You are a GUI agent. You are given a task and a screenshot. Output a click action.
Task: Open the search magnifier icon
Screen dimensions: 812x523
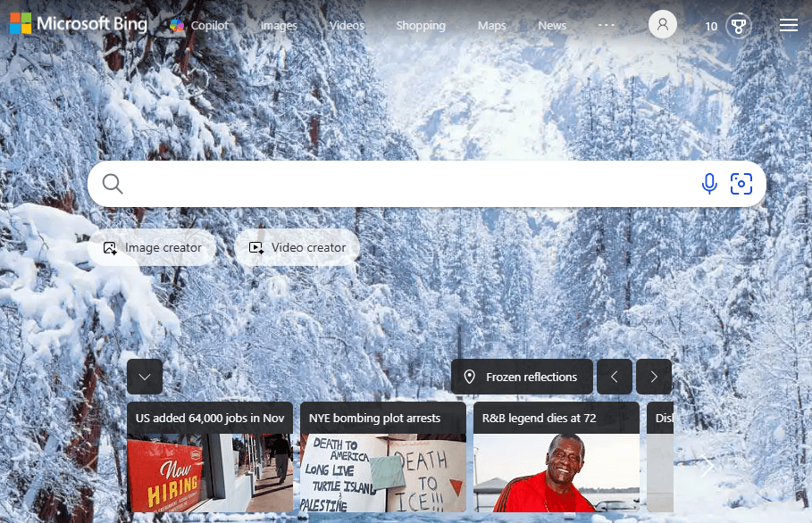(x=112, y=183)
